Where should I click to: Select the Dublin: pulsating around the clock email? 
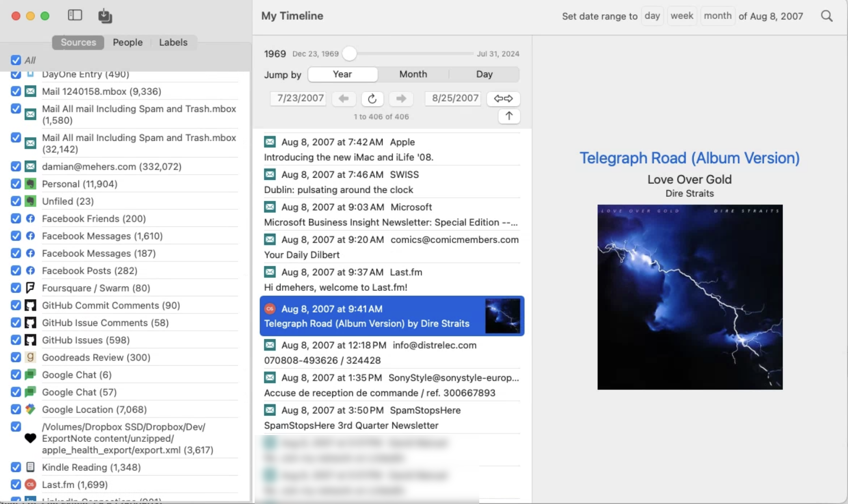(x=392, y=182)
